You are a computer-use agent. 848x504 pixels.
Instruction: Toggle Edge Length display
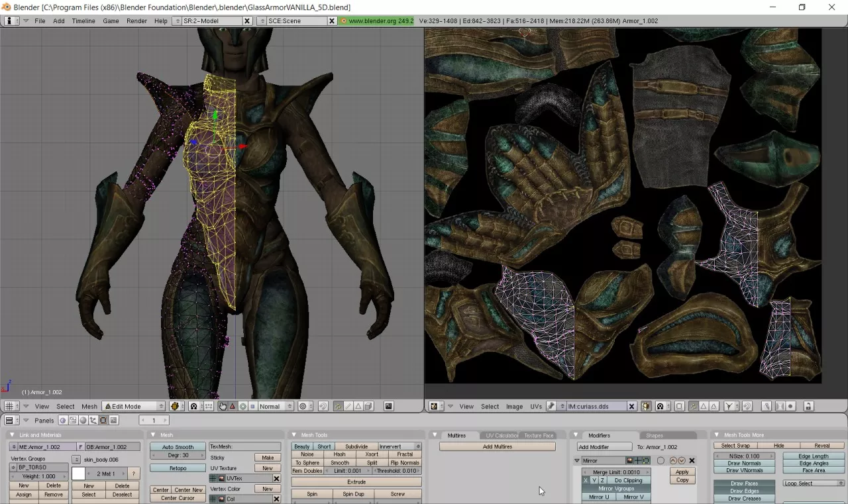(813, 456)
